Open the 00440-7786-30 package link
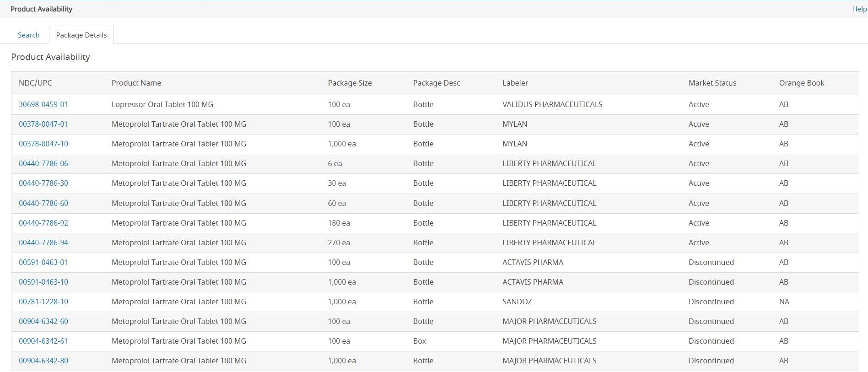 (43, 183)
